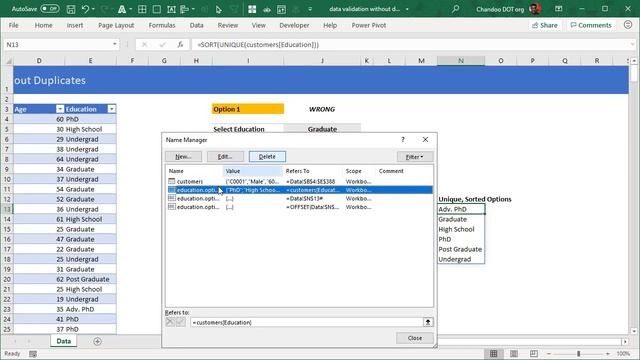Switch to Page Break Preview in status bar
This screenshot has height=360, width=640.
point(533,353)
